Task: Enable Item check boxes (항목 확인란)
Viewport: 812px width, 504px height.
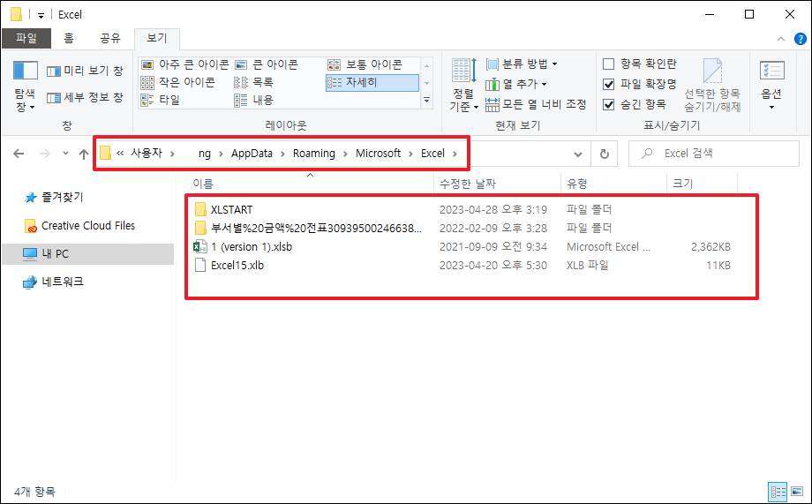Action: coord(640,64)
